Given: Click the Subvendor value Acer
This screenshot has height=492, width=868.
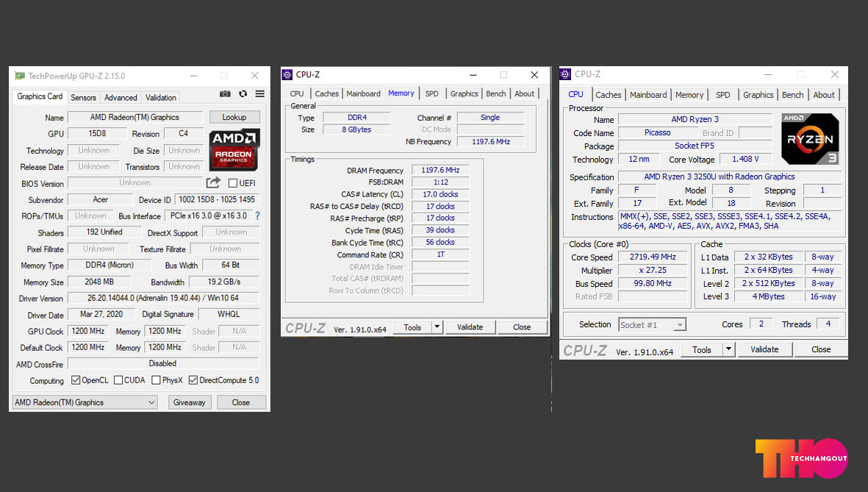Looking at the screenshot, I should (x=100, y=199).
